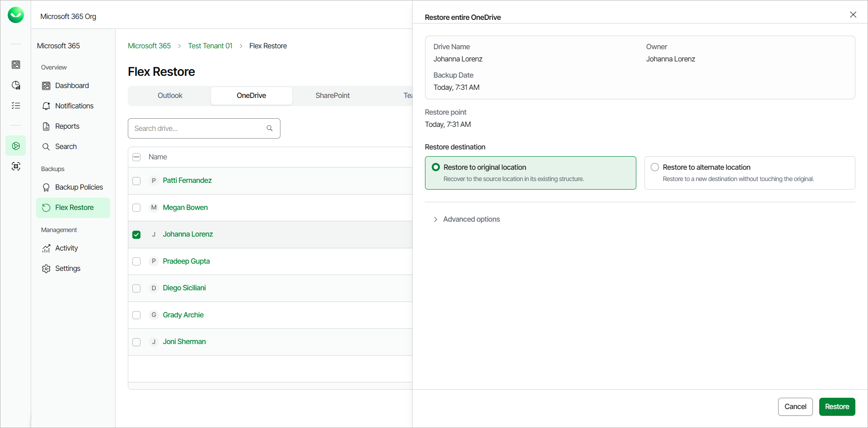Click the magnifier icon in drive search box
Viewport: 868px width, 428px height.
pos(270,128)
